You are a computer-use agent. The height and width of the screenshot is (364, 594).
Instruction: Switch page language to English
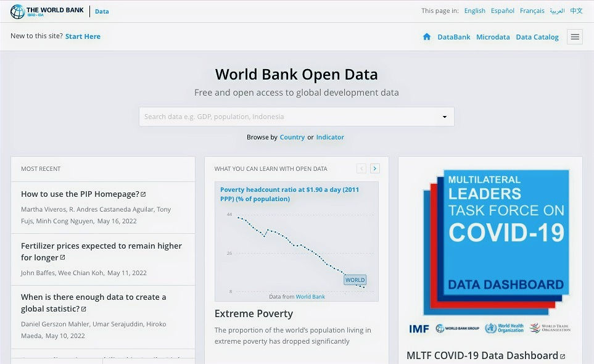coord(475,10)
